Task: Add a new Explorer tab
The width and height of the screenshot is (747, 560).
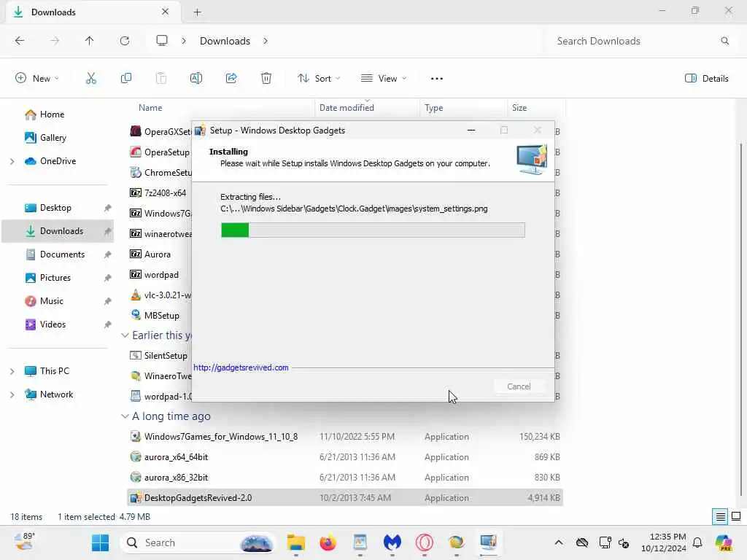Action: click(197, 12)
